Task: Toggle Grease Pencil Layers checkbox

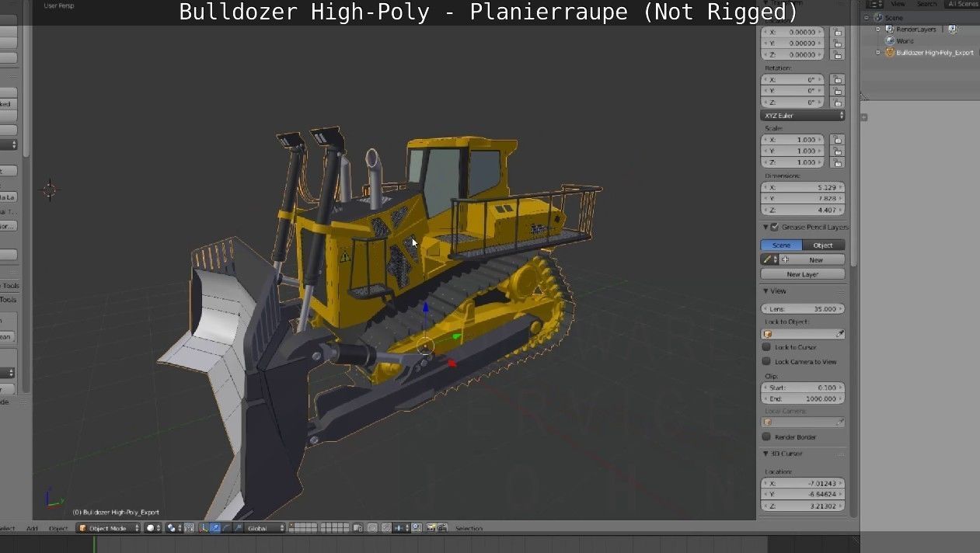Action: coord(774,228)
